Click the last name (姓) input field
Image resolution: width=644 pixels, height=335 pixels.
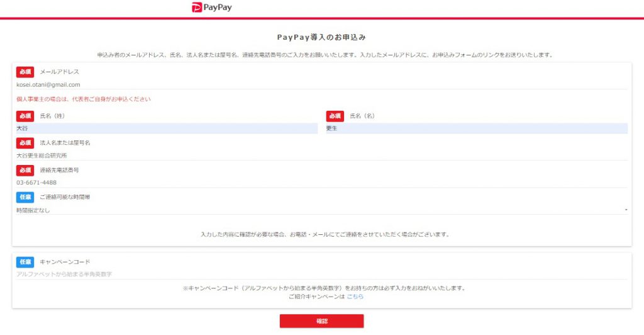[167, 128]
